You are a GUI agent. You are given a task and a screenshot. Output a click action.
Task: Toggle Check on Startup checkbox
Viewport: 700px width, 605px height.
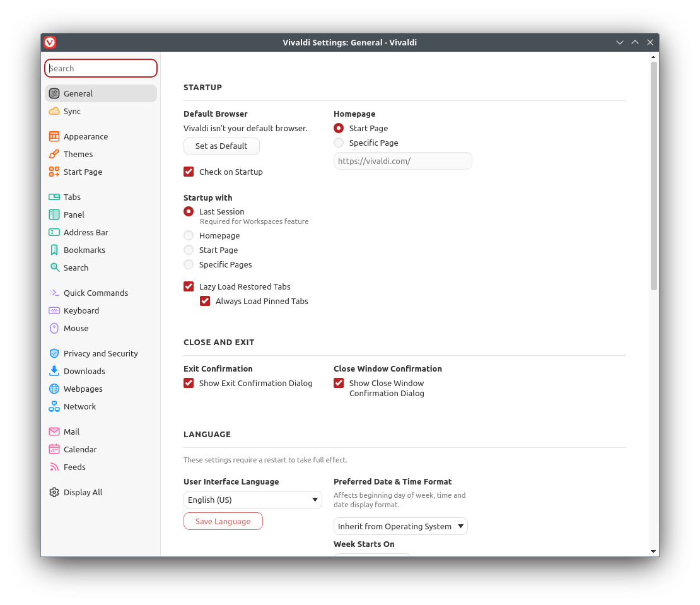click(x=189, y=172)
